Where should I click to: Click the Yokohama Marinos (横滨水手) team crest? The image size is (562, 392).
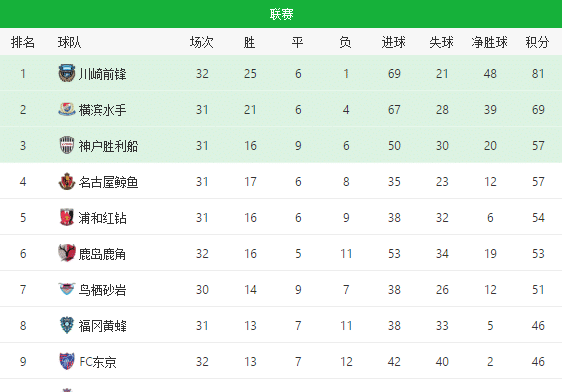pos(67,109)
